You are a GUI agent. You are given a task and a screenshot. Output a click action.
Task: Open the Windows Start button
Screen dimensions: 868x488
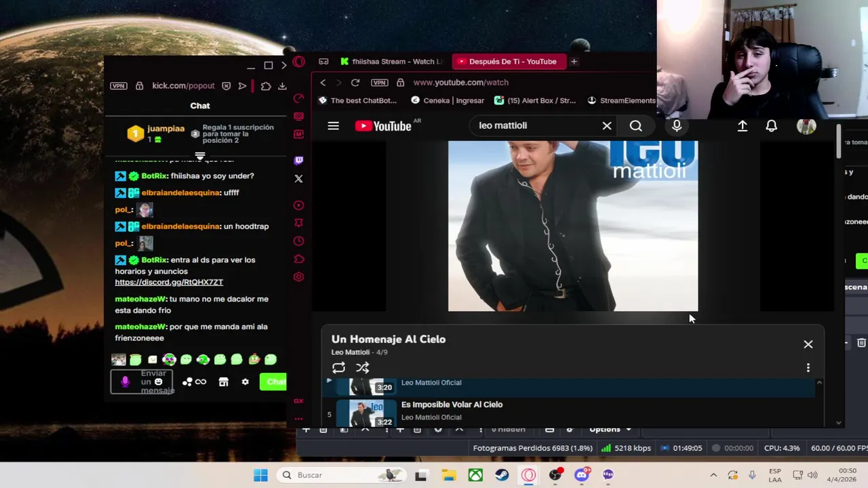tap(260, 475)
